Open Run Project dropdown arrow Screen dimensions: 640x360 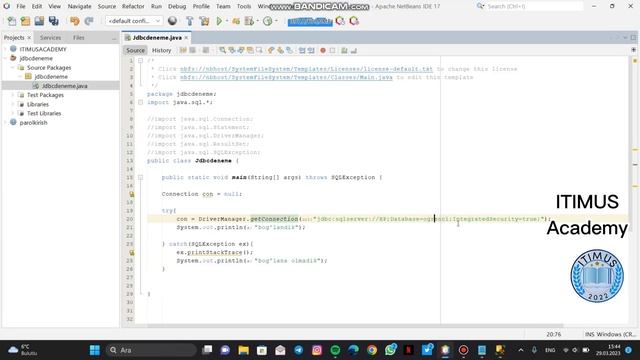pos(227,21)
